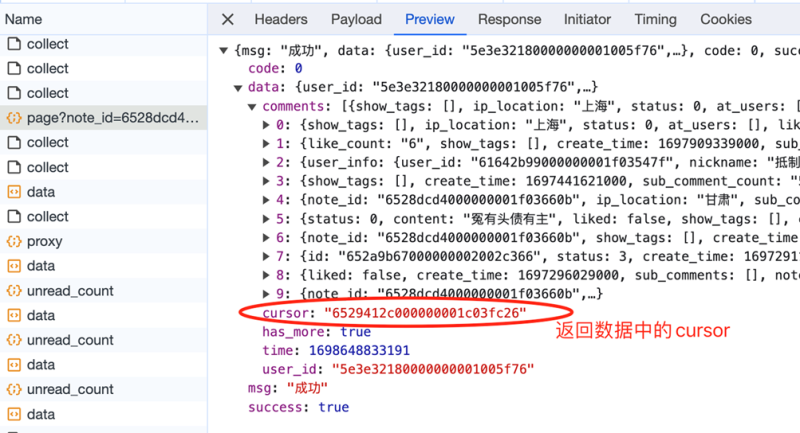Expand comment item 8 with liked false

pos(266,275)
